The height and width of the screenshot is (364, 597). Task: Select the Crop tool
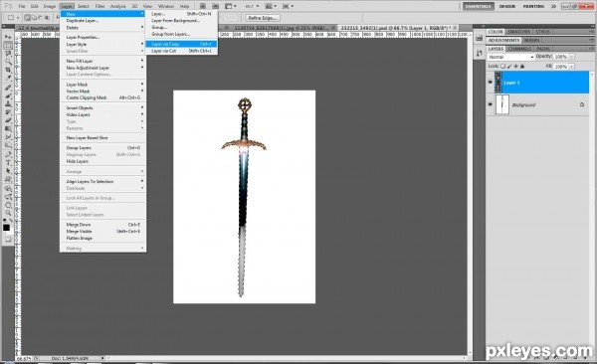coord(8,70)
